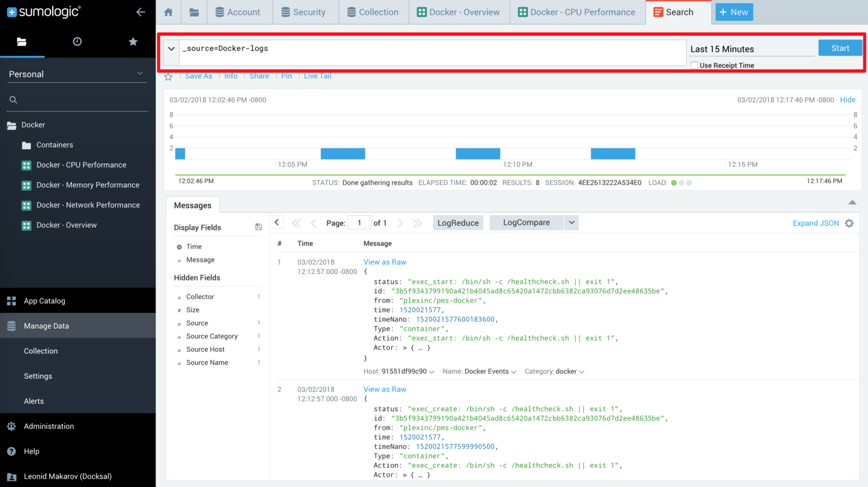This screenshot has width=868, height=487.
Task: Expand the LogCompare dropdown arrow
Action: pos(571,222)
